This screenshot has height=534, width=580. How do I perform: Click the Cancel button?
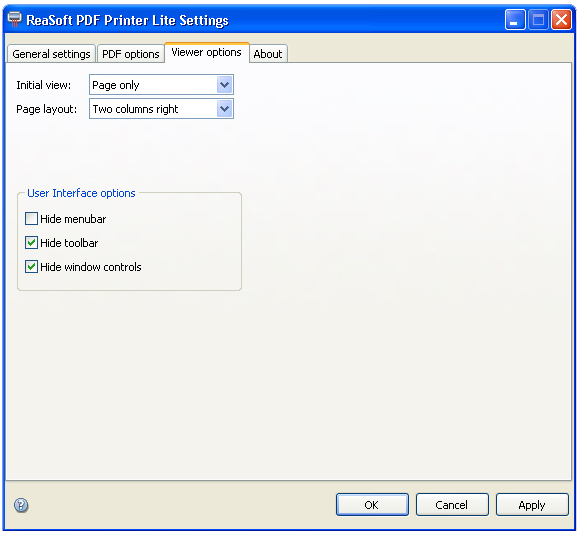click(x=452, y=505)
